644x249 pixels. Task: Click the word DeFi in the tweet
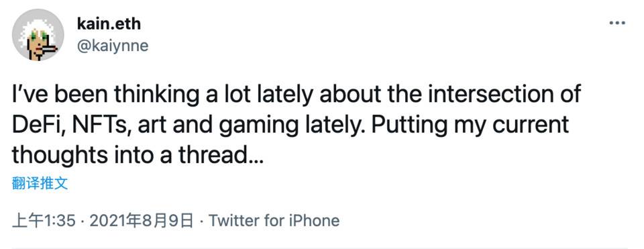(x=36, y=125)
